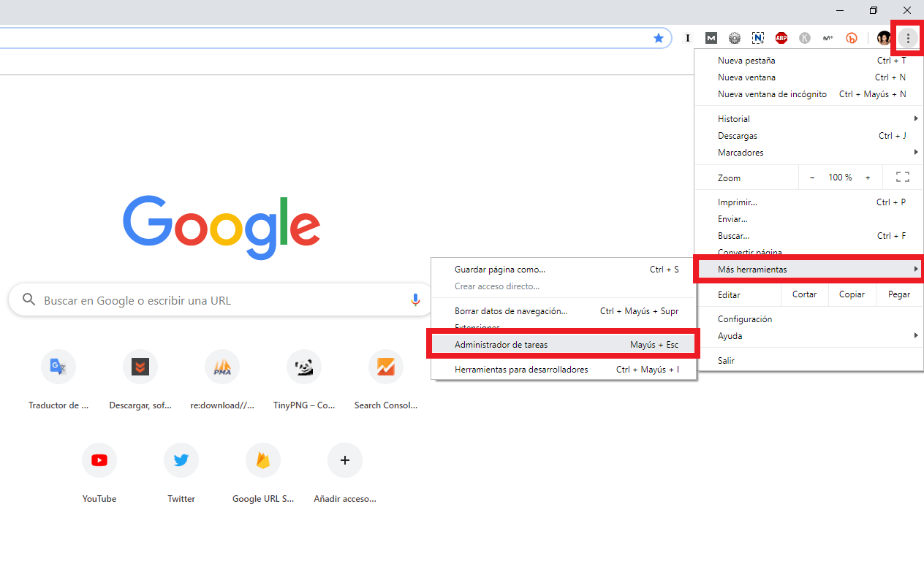Open Configuración from the menu

pos(808,319)
